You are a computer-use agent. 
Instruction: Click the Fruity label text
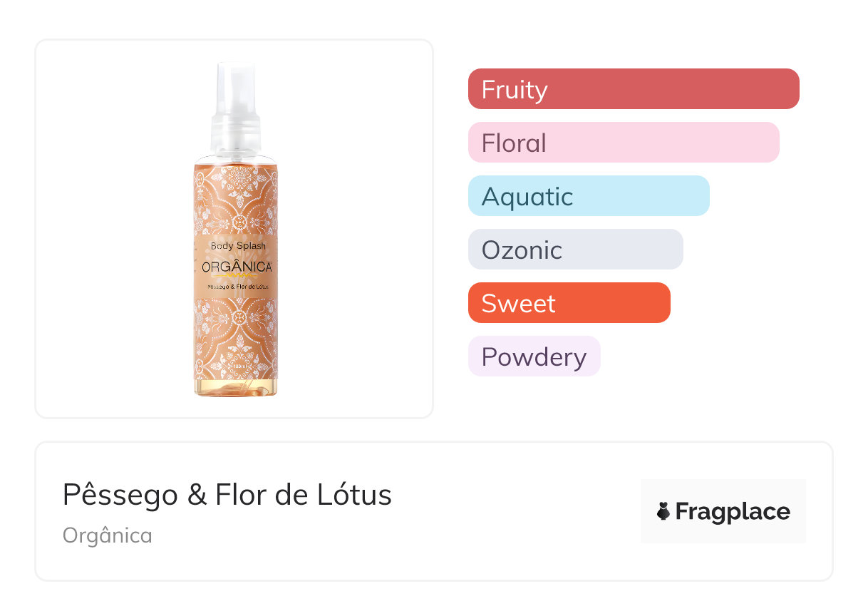515,90
